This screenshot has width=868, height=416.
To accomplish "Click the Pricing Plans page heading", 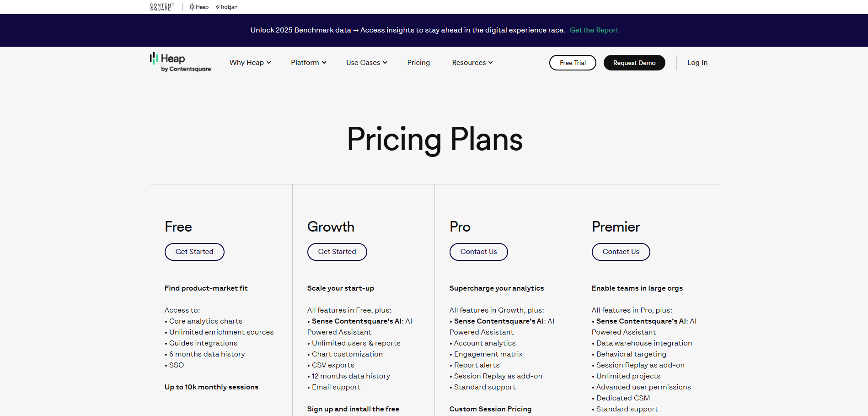I will (x=434, y=140).
